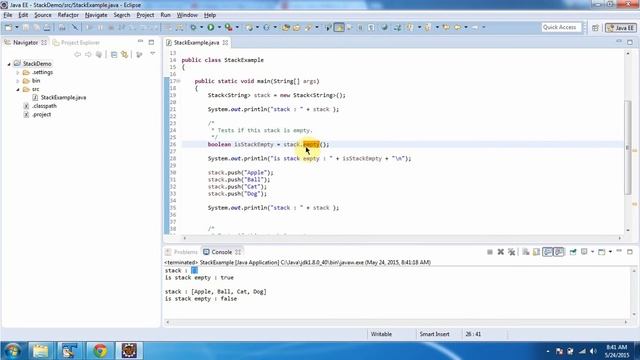
Task: Collapse the StackDemo project node
Action: coord(9,64)
